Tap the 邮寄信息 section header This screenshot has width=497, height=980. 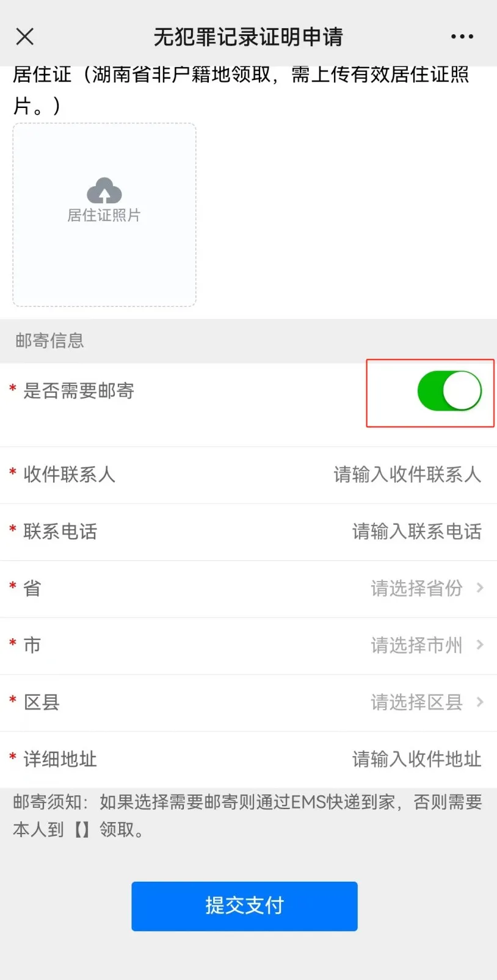(49, 340)
